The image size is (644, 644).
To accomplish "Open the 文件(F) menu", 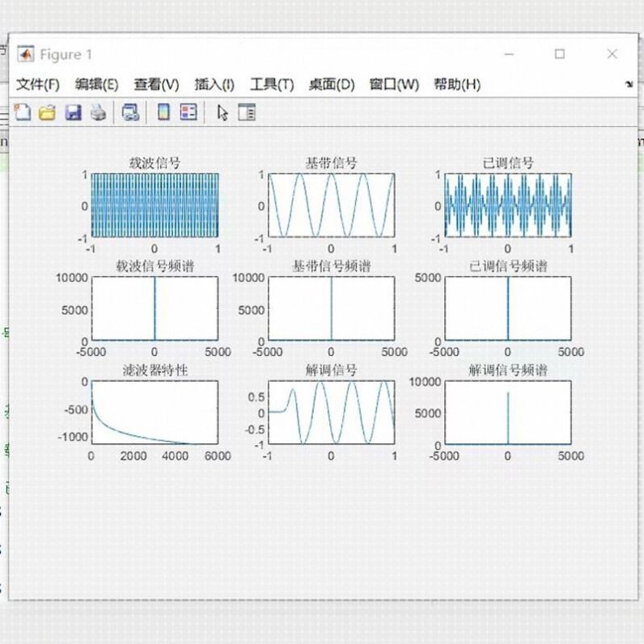I will tap(38, 85).
